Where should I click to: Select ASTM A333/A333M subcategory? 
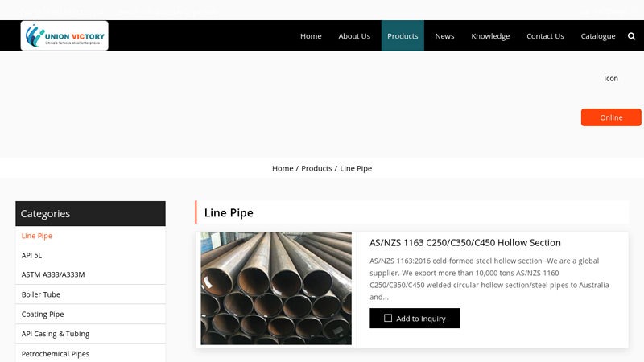pyautogui.click(x=53, y=274)
